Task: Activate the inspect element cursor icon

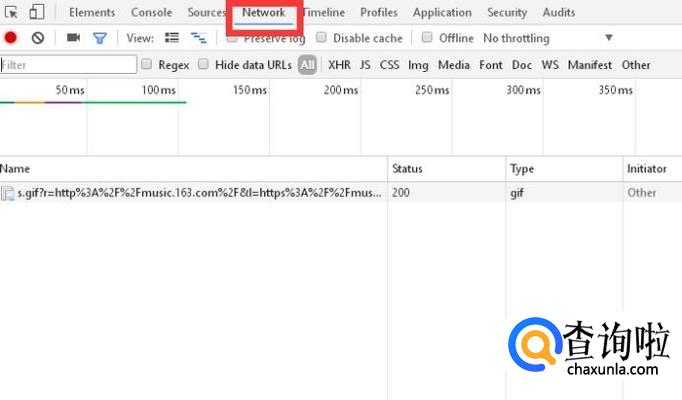Action: click(x=11, y=12)
